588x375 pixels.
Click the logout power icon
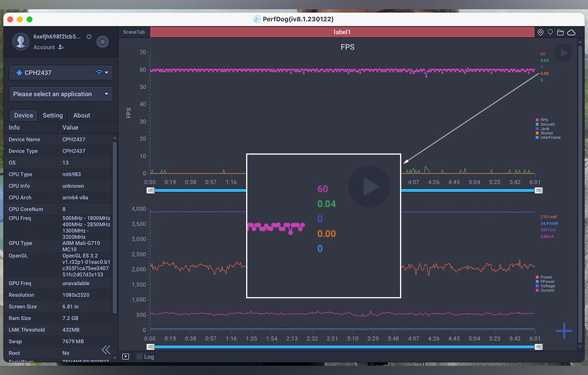point(89,36)
